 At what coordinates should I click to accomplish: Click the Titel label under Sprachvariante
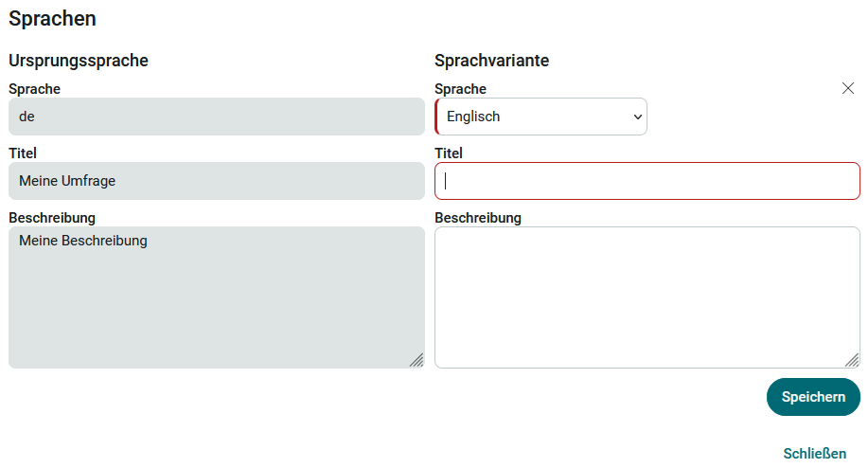[449, 153]
